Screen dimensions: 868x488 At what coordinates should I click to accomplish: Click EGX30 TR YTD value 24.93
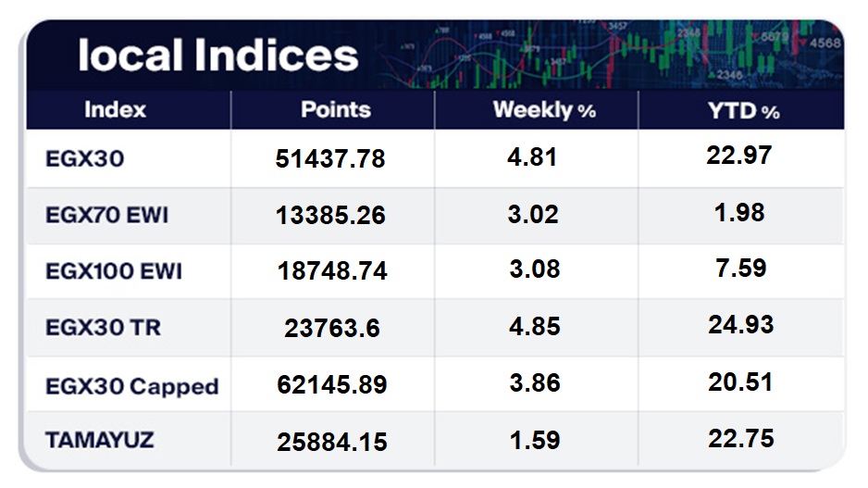point(739,325)
